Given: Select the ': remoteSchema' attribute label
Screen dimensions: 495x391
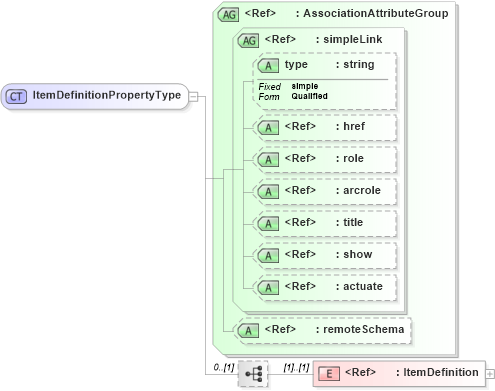Looking at the screenshot, I should pos(360,329).
